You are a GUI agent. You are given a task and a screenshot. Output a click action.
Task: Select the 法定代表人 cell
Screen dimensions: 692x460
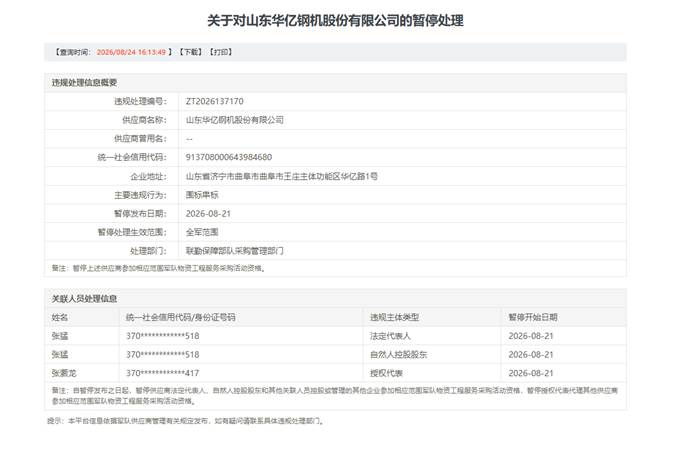click(x=390, y=336)
